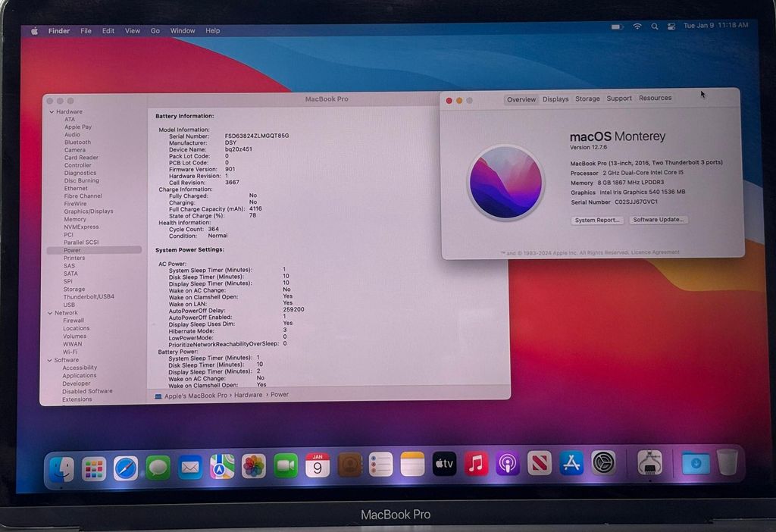Open System Preferences gear icon

[x=603, y=463]
